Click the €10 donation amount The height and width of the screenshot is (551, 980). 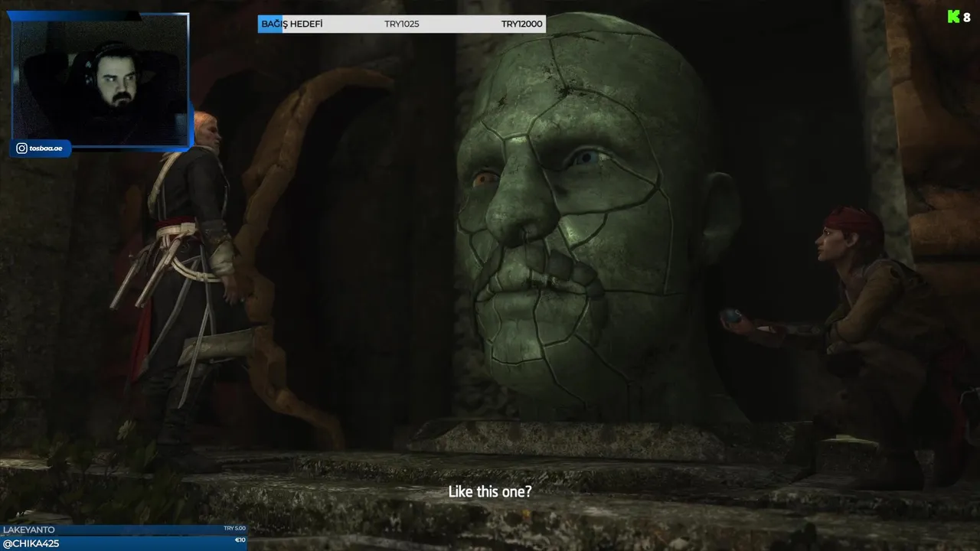(240, 540)
